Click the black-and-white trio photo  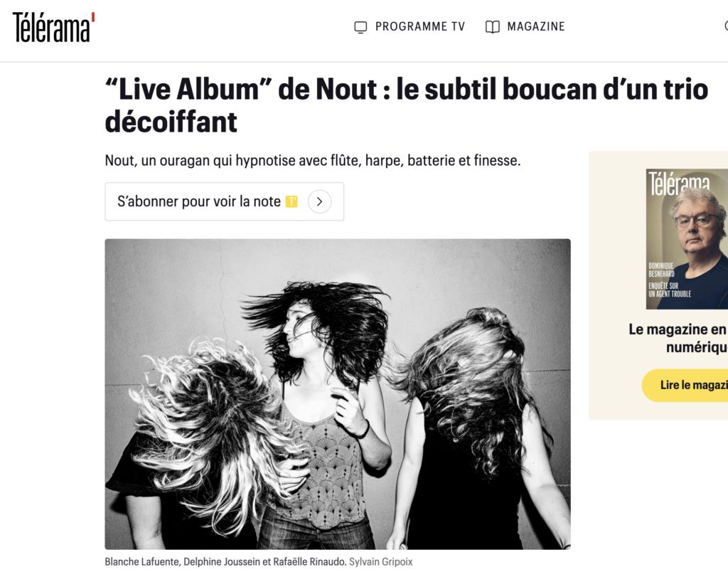tap(338, 394)
